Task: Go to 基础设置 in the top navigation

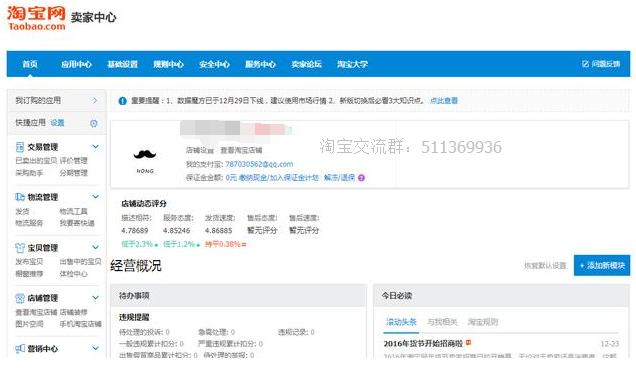Action: (122, 64)
